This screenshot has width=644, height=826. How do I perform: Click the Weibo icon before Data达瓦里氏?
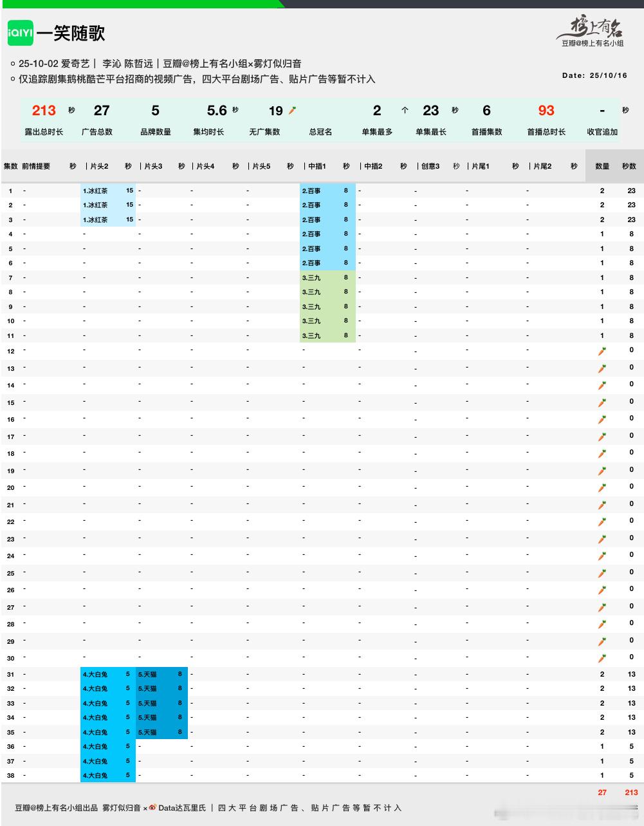tap(153, 807)
